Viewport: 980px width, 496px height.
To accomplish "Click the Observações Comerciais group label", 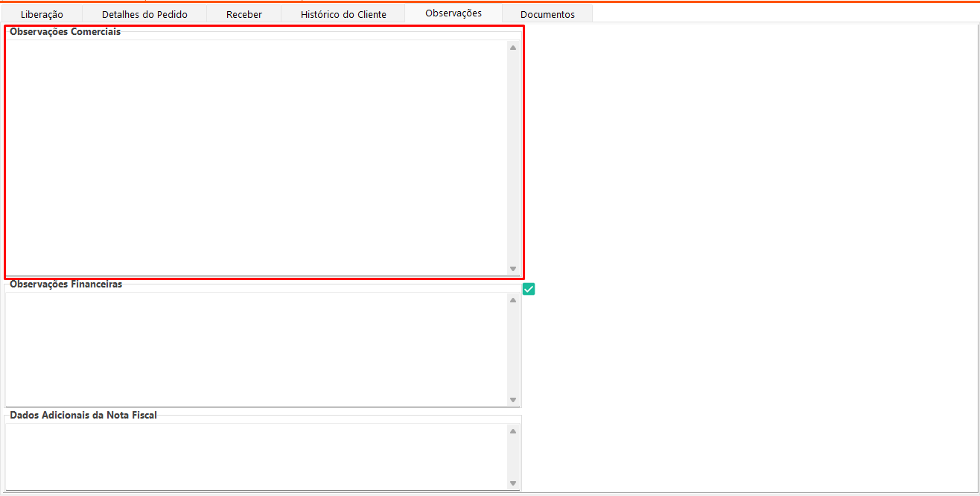I will 65,32.
